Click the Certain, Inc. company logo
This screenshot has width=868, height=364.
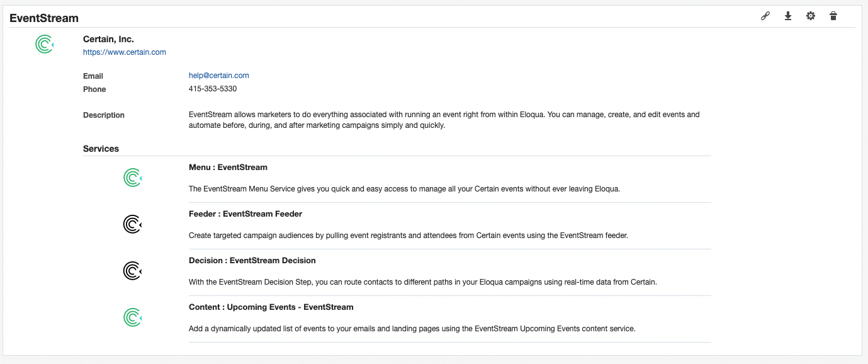pyautogui.click(x=45, y=44)
